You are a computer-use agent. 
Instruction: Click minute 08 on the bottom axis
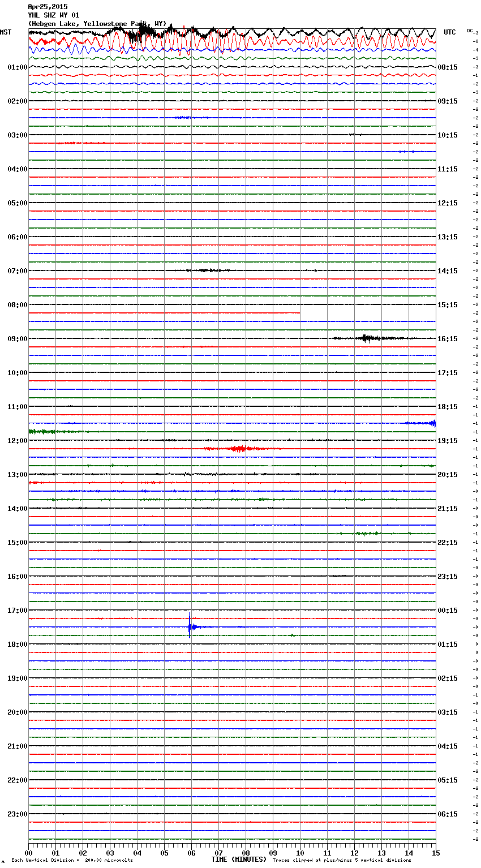(246, 852)
